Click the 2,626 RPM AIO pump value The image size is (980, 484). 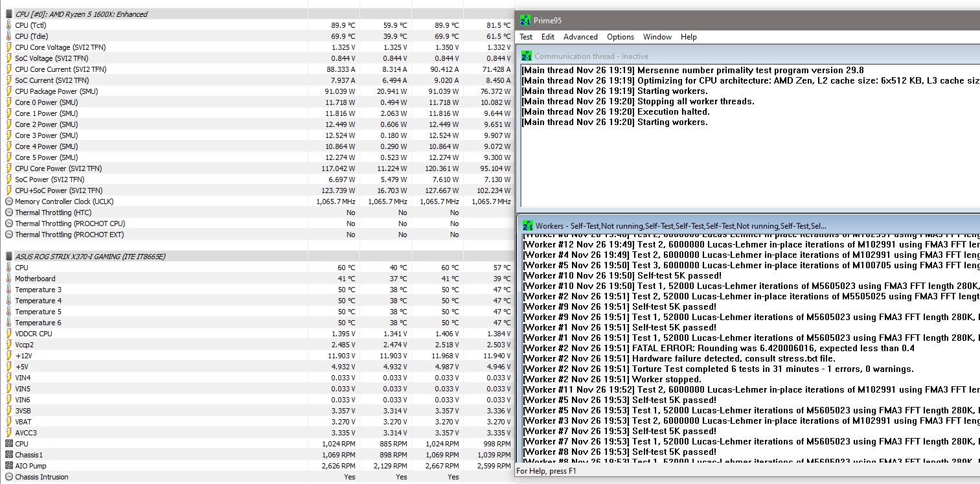337,465
